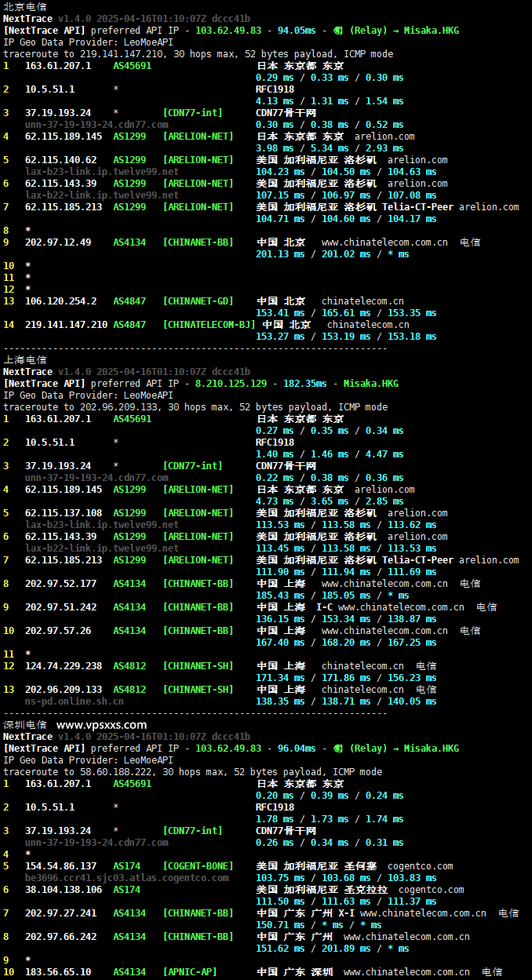Click hostname ns-pd.online.sh.cn
532x980 pixels.
pos(75,701)
